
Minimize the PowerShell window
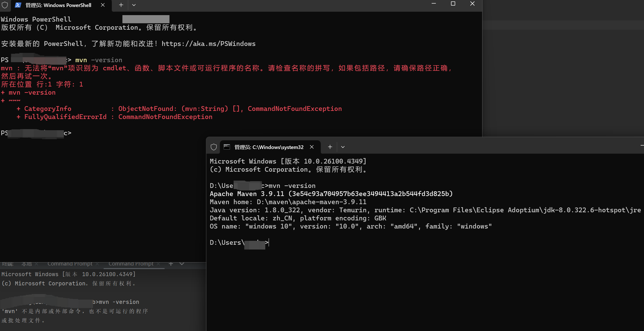[434, 4]
